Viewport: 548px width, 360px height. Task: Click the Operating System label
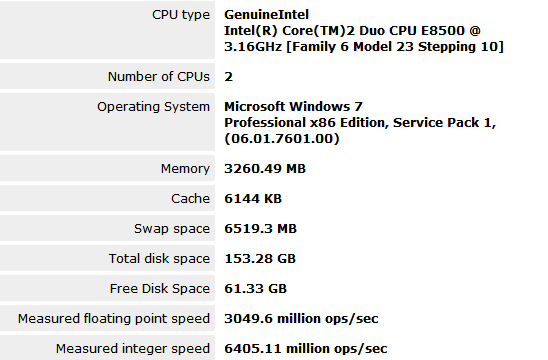(x=153, y=107)
